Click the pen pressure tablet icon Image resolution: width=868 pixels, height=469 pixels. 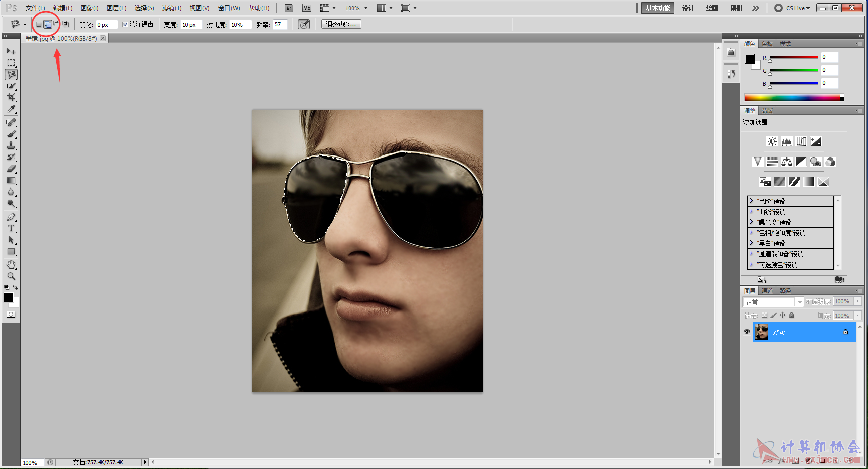[x=304, y=24]
